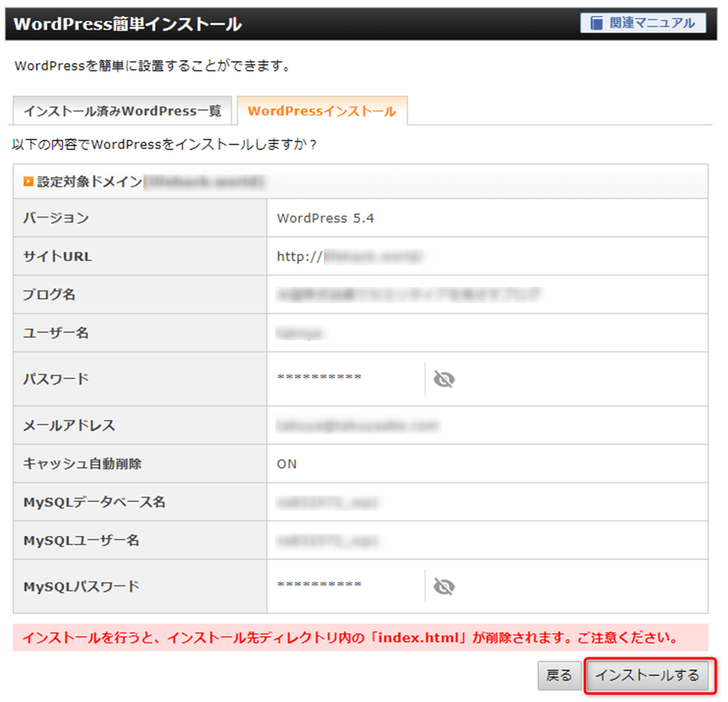The image size is (728, 702).
Task: Click the パスワード row label
Action: click(56, 379)
